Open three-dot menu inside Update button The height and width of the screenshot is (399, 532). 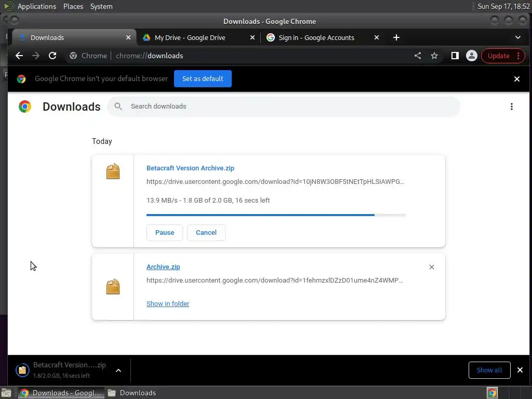518,56
